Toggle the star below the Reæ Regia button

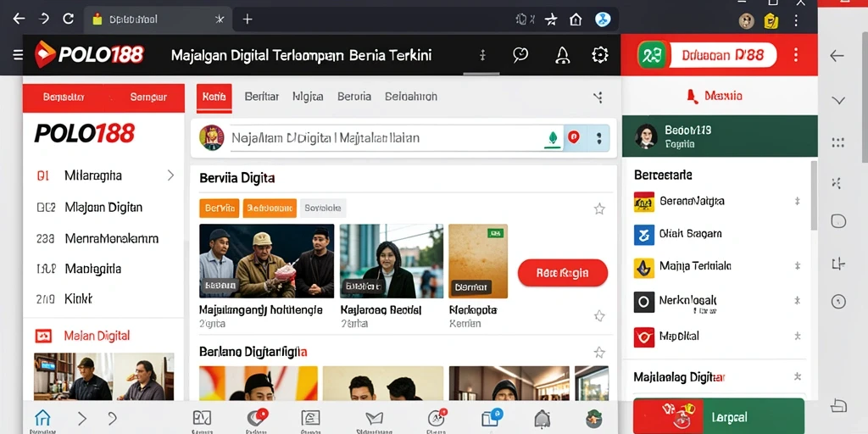(599, 316)
